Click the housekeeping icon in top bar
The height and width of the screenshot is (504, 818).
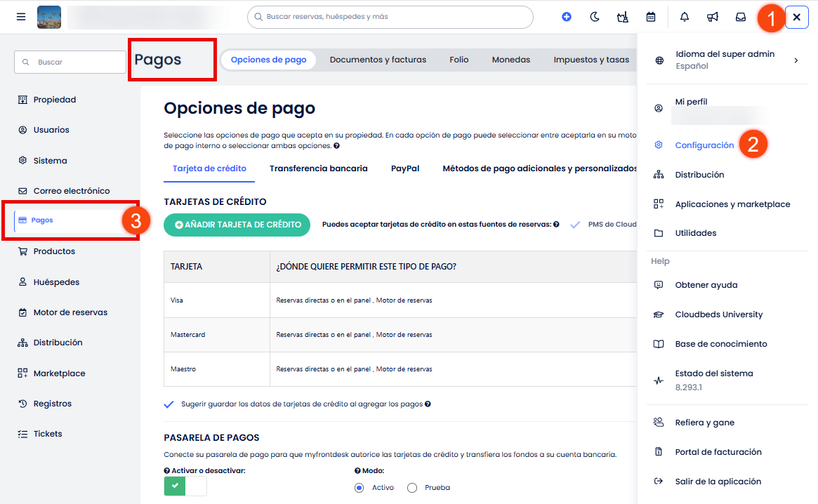point(622,17)
